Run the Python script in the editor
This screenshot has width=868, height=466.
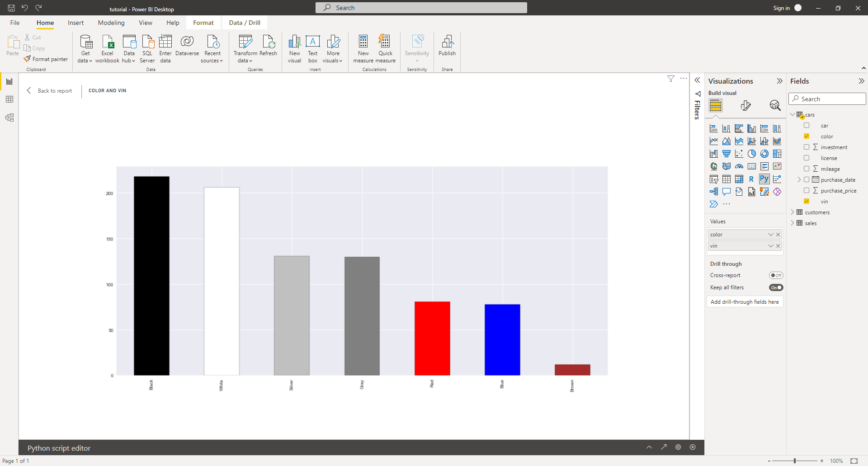pyautogui.click(x=692, y=447)
